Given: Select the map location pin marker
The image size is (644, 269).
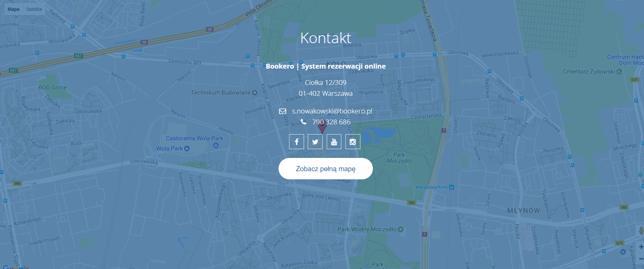Looking at the screenshot, I should tap(322, 127).
